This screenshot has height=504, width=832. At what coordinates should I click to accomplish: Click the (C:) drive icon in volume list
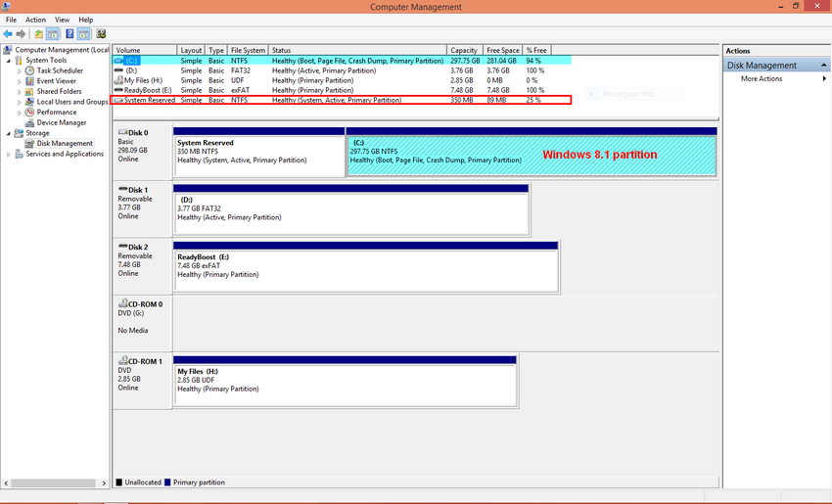[118, 61]
